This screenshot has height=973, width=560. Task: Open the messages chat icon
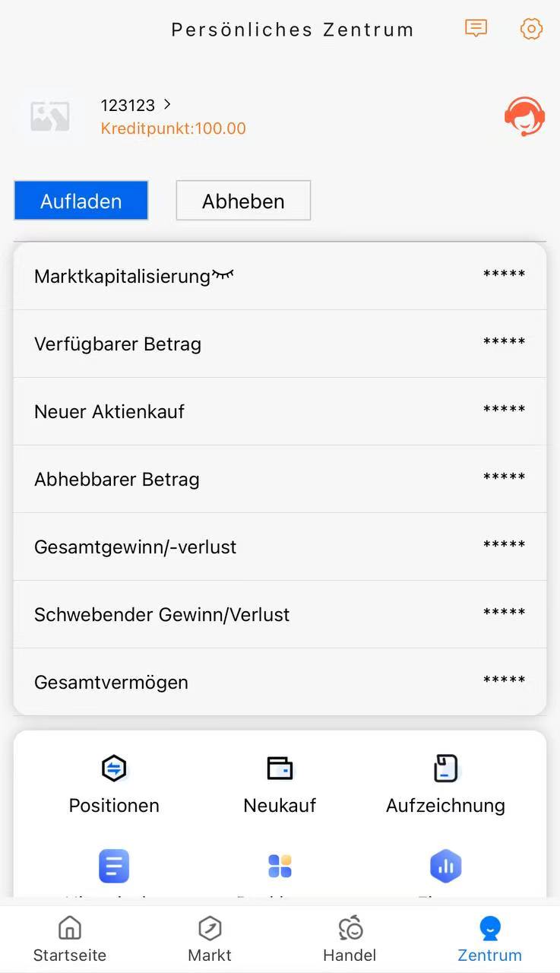coord(476,29)
